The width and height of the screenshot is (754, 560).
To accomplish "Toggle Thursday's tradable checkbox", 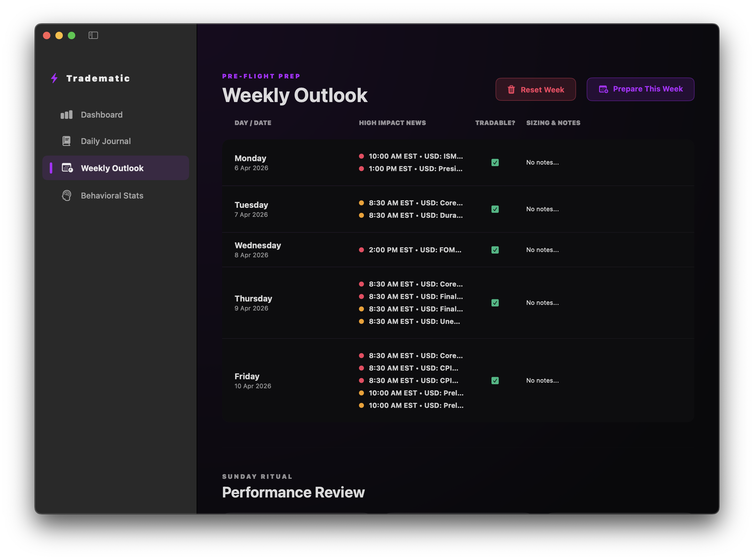I will tap(495, 303).
